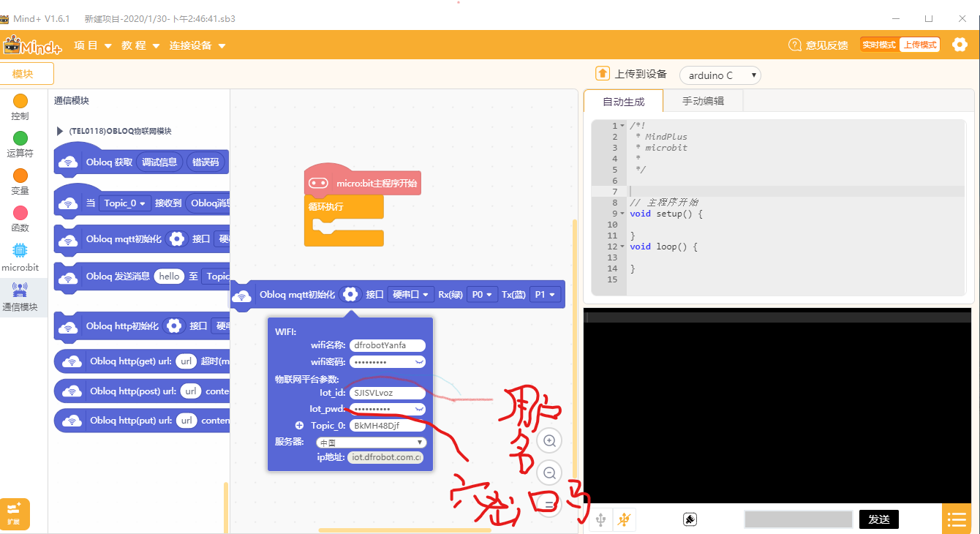This screenshot has height=534, width=980.
Task: Open the Rx P0 pin dropdown
Action: [482, 294]
